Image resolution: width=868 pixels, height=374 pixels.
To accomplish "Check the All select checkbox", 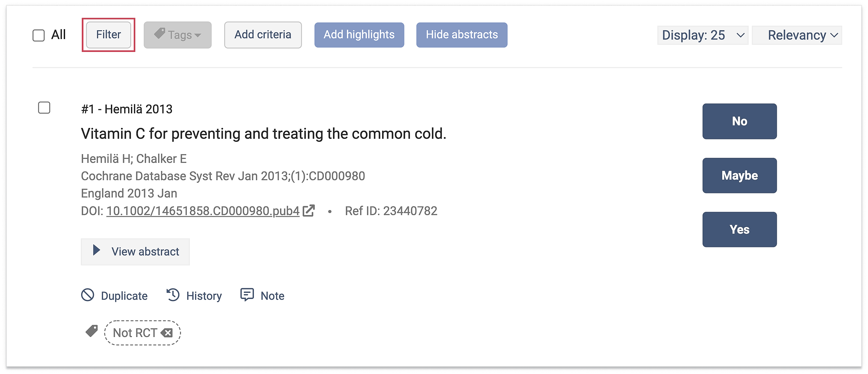I will [x=39, y=35].
